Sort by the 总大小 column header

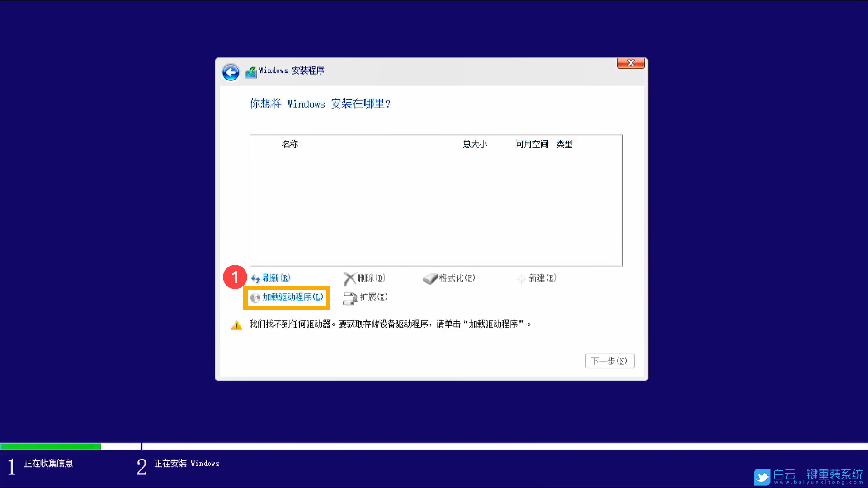click(475, 144)
